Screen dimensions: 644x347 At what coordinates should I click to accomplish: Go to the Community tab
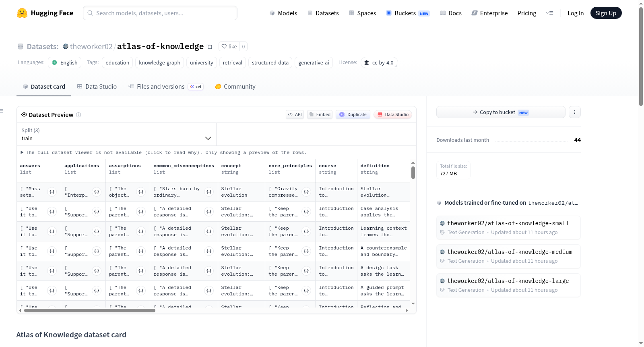235,87
